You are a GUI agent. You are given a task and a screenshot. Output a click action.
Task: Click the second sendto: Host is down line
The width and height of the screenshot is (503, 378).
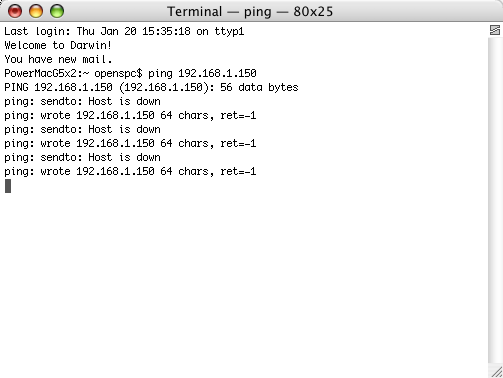tap(82, 129)
